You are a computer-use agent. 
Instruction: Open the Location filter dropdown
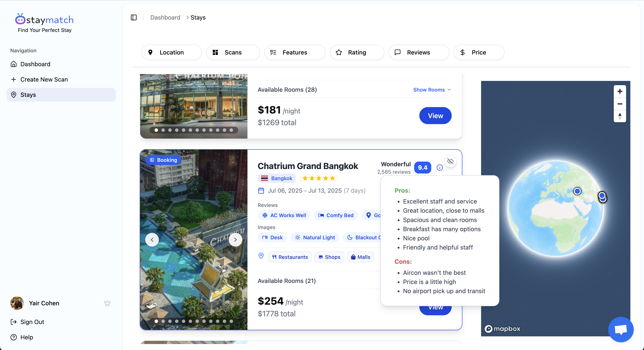click(x=172, y=52)
